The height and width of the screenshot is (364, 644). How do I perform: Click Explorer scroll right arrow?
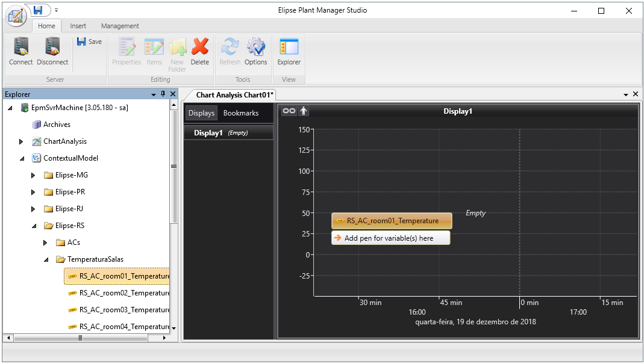(x=164, y=338)
